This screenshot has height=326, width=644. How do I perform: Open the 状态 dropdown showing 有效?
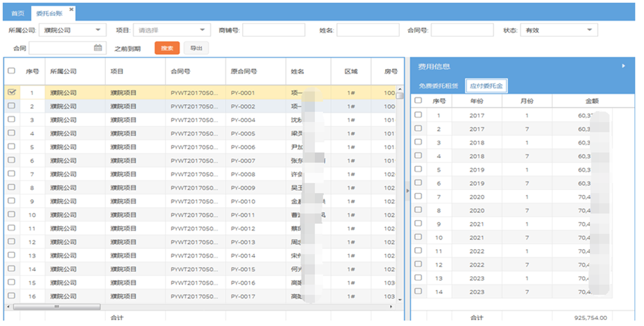click(x=559, y=30)
